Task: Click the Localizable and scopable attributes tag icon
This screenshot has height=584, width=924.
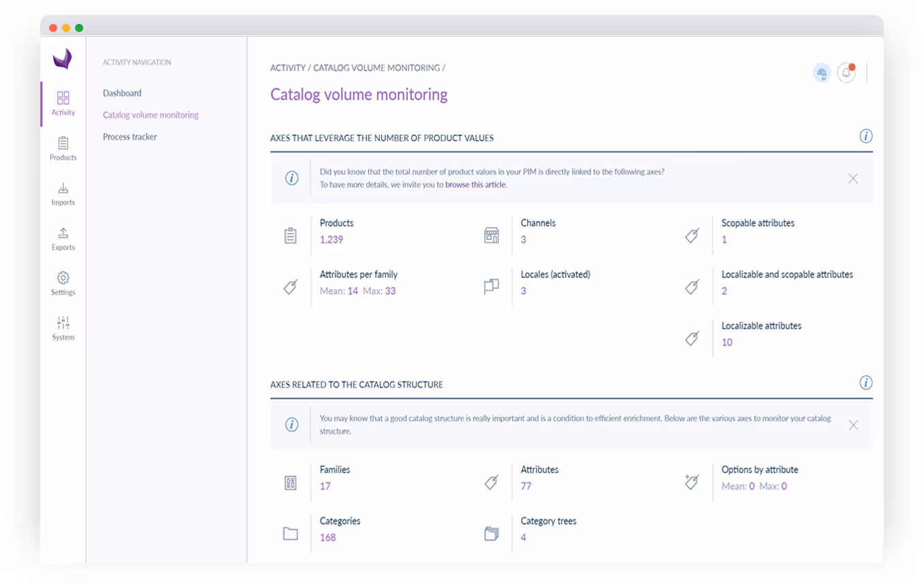Action: click(x=692, y=287)
